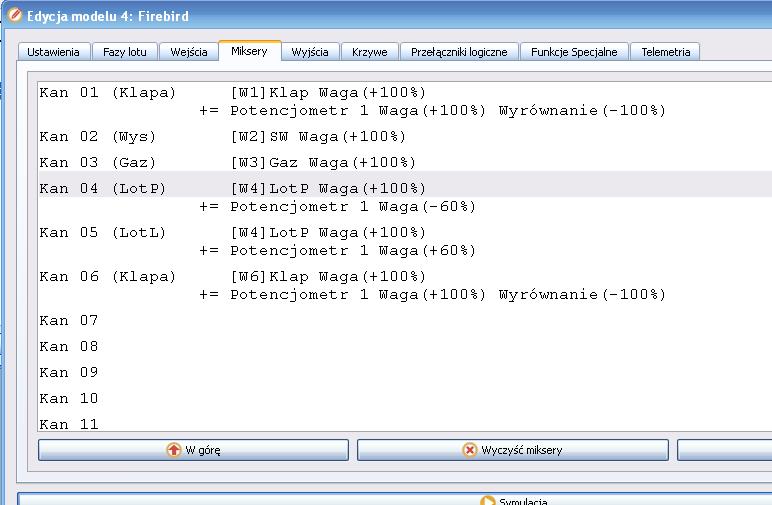Viewport: 772px width, 505px height.
Task: Open the Ustawienia tab
Action: [54, 52]
